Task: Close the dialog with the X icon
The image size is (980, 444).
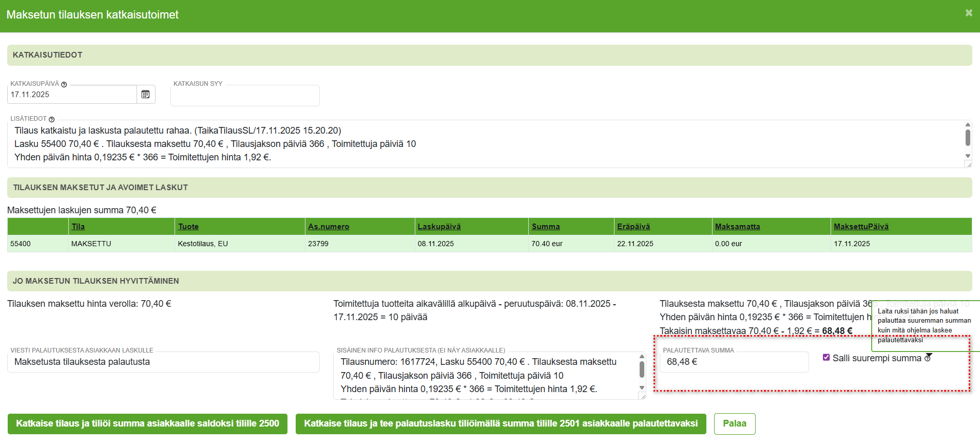Action: (968, 13)
